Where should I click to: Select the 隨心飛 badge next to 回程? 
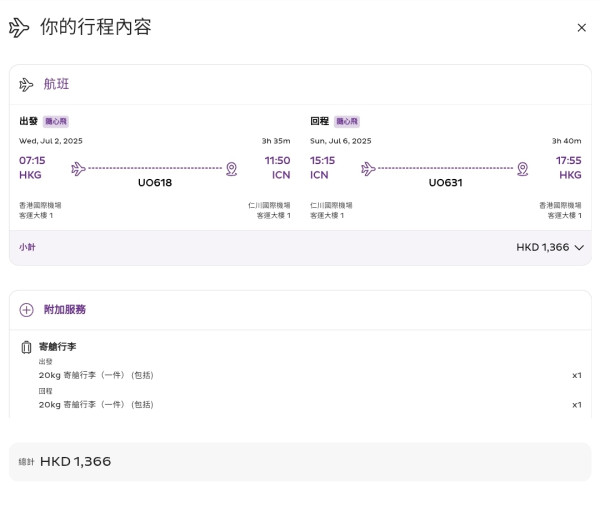347,122
